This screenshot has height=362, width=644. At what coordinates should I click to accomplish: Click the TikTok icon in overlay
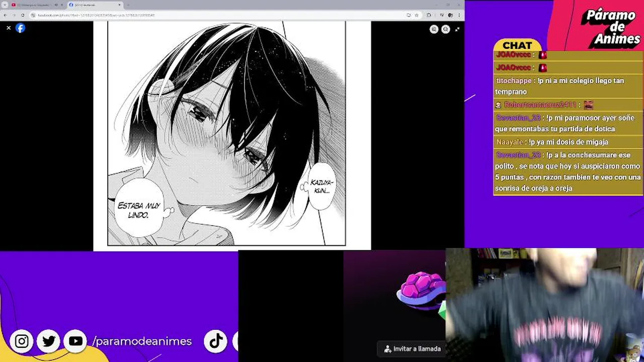point(216,341)
